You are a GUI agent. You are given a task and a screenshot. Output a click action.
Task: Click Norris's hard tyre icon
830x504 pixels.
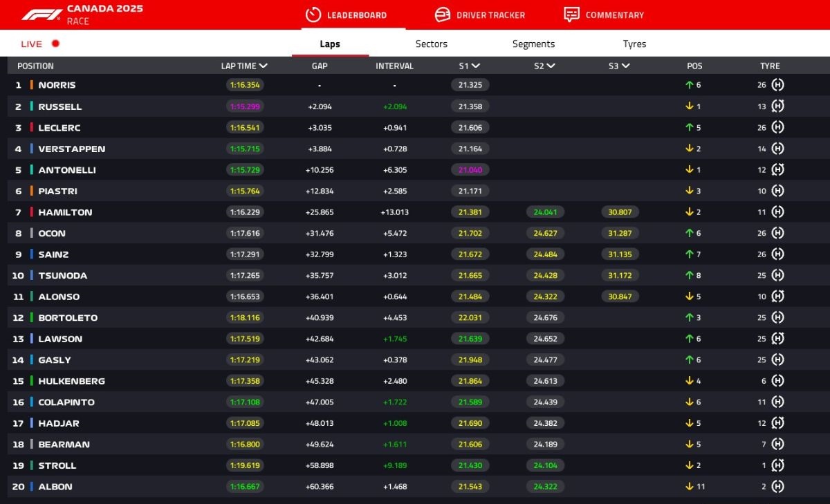point(777,85)
